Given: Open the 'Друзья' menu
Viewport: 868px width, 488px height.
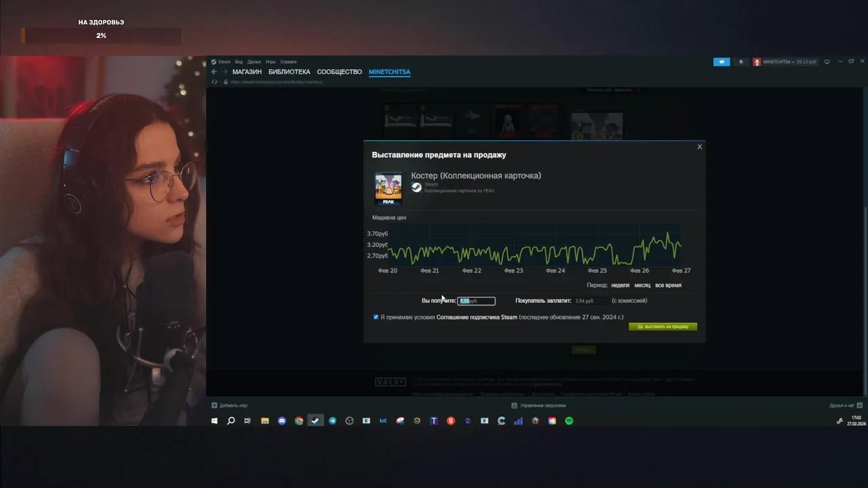Looking at the screenshot, I should (x=254, y=62).
